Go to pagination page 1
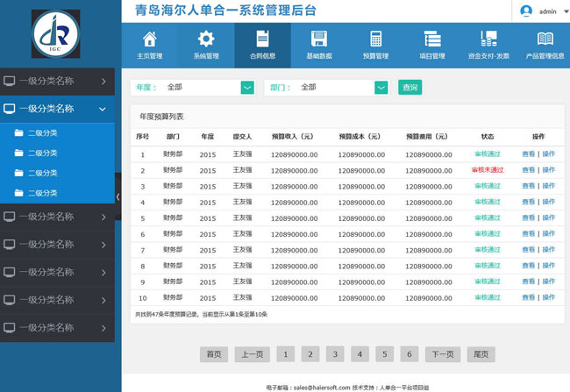This screenshot has height=392, width=570. (286, 354)
